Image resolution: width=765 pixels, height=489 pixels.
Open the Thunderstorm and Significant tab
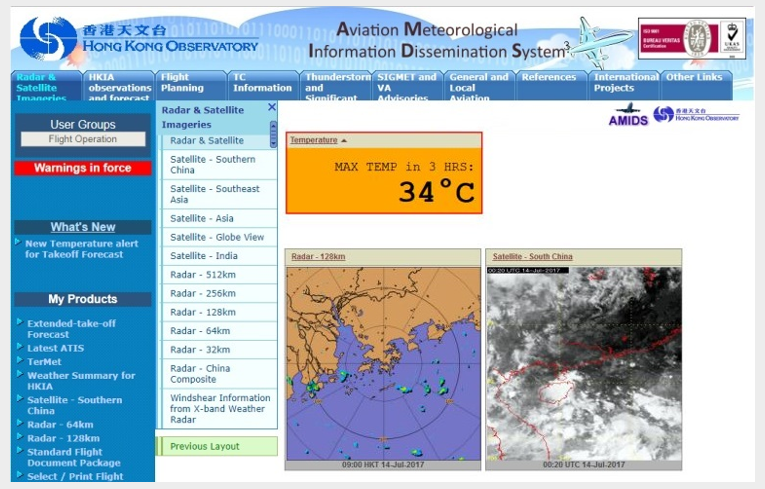(x=335, y=87)
